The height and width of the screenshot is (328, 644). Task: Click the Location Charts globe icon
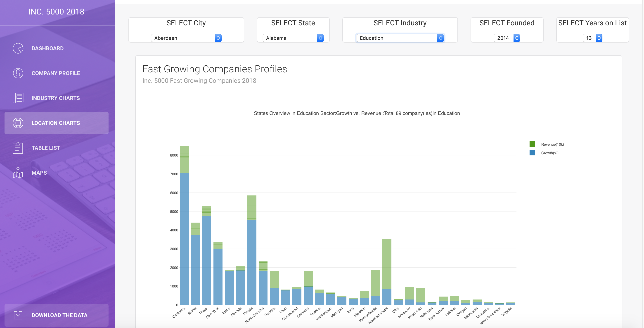[18, 123]
